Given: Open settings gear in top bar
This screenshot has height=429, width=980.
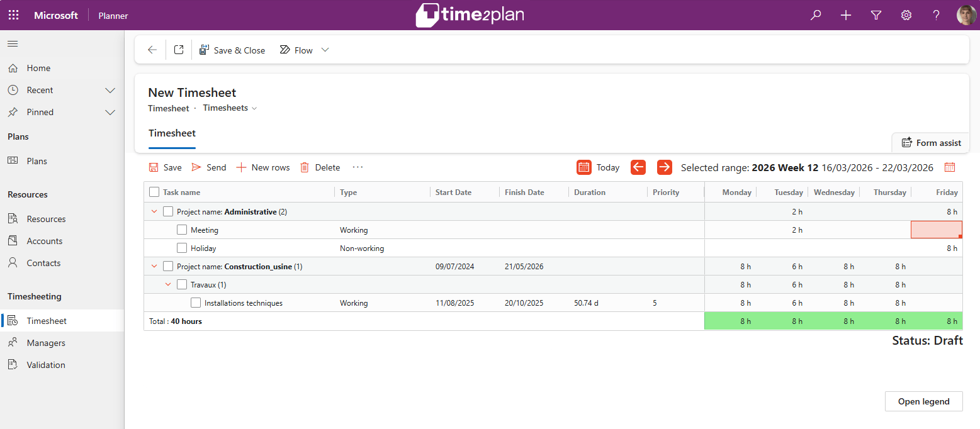Looking at the screenshot, I should pos(906,15).
